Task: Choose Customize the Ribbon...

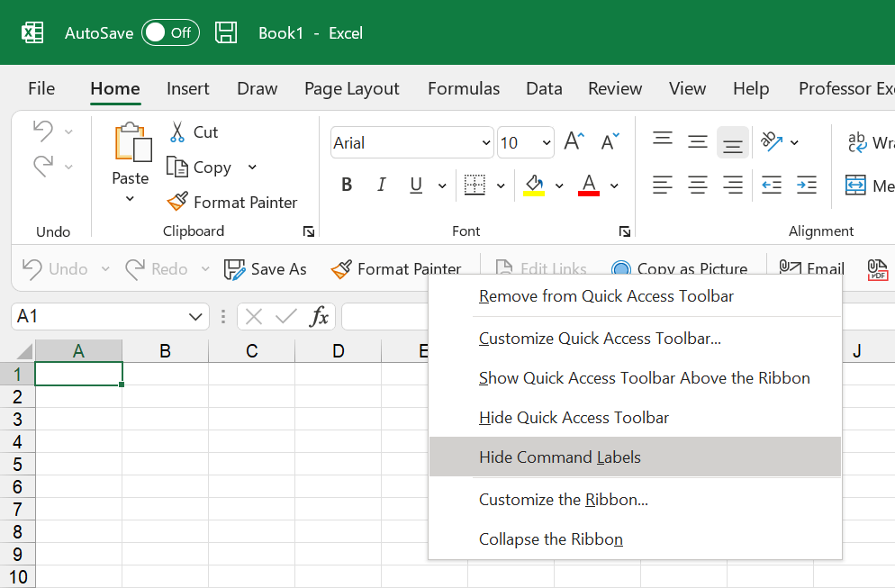Action: [x=564, y=500]
